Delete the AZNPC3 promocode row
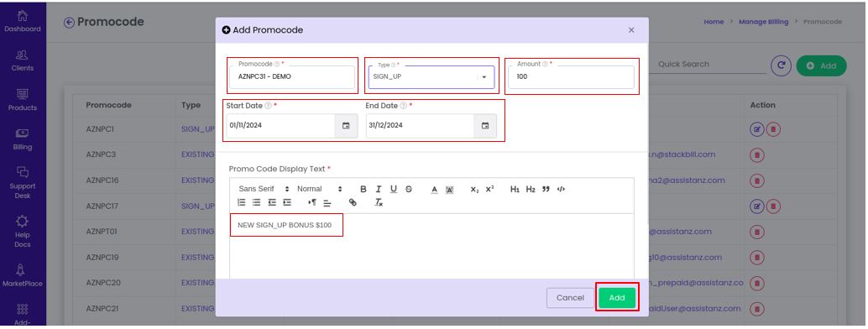 (x=756, y=154)
